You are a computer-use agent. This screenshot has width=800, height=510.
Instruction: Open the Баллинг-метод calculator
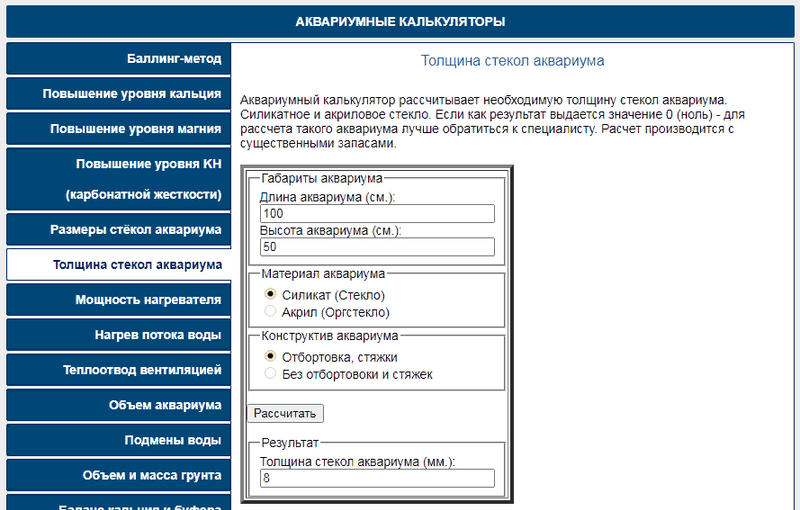click(118, 59)
